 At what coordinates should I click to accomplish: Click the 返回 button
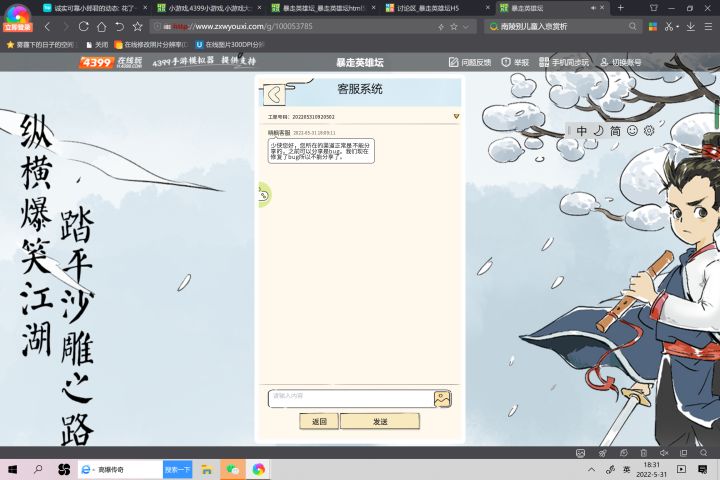[x=319, y=421]
